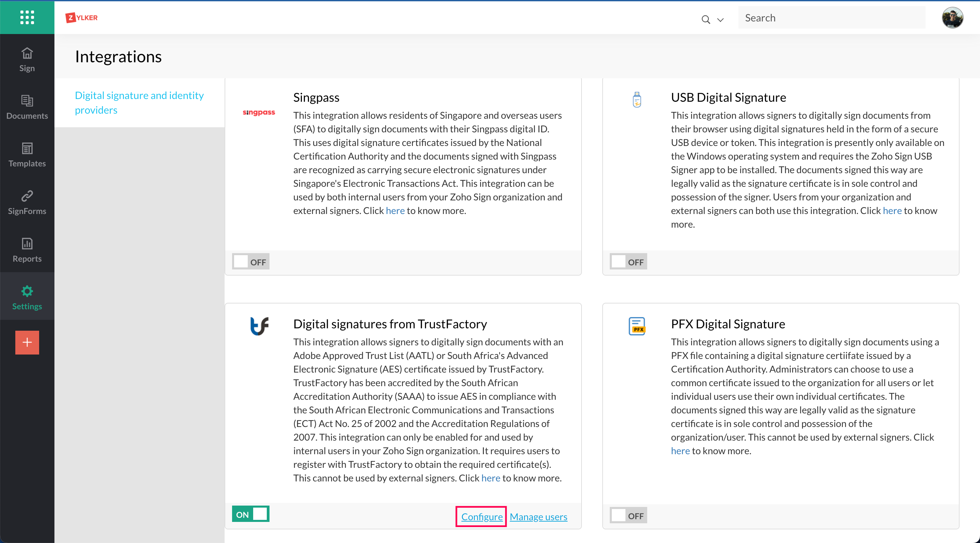The height and width of the screenshot is (543, 980).
Task: Disable the TrustFactory integration toggle
Action: [x=251, y=514]
